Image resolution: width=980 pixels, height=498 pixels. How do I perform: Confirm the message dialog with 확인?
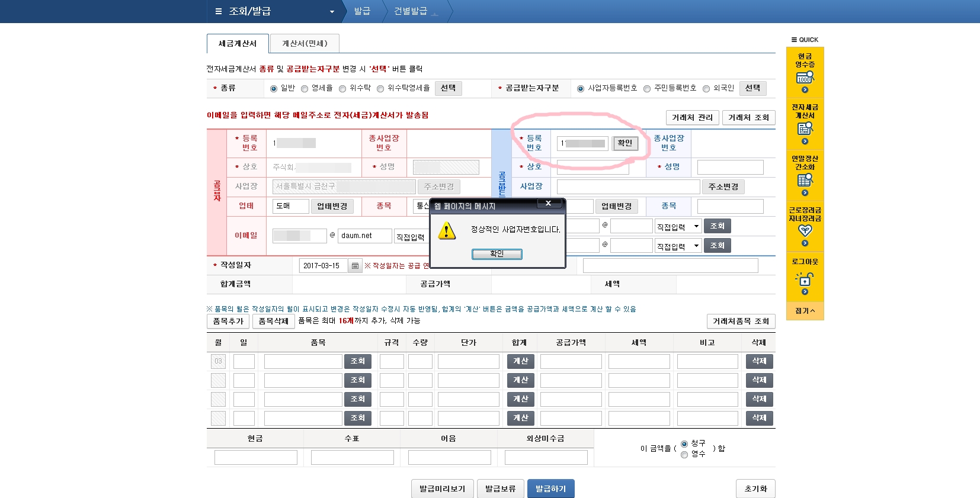[497, 254]
